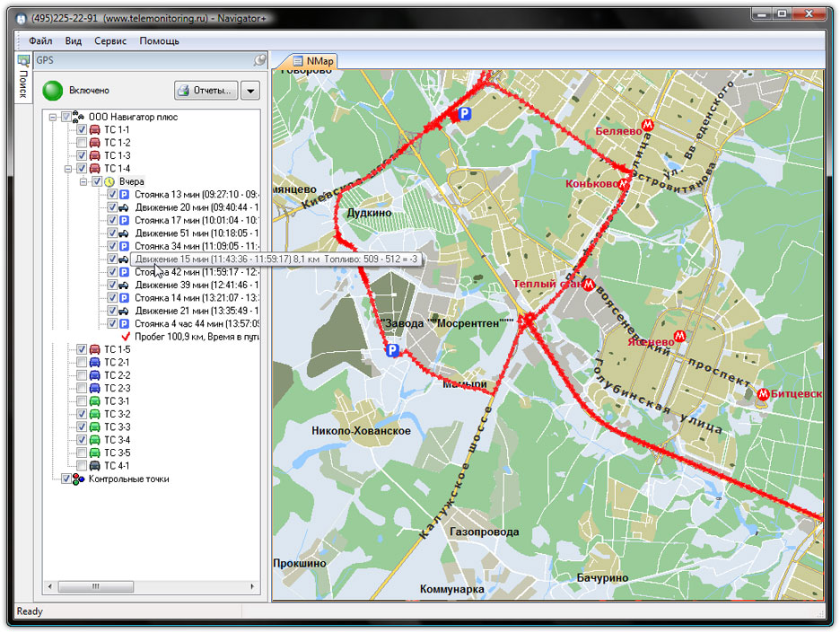Select the Движение 21 мин row

(x=196, y=311)
